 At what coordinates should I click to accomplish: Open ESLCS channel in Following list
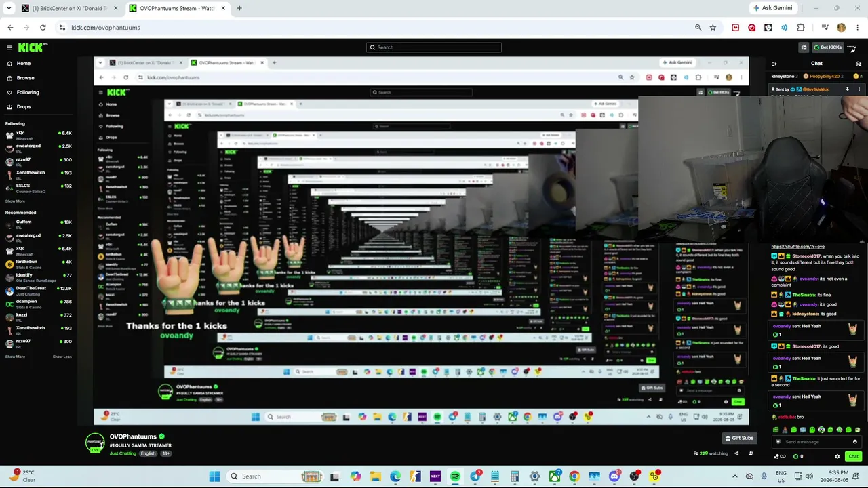39,188
